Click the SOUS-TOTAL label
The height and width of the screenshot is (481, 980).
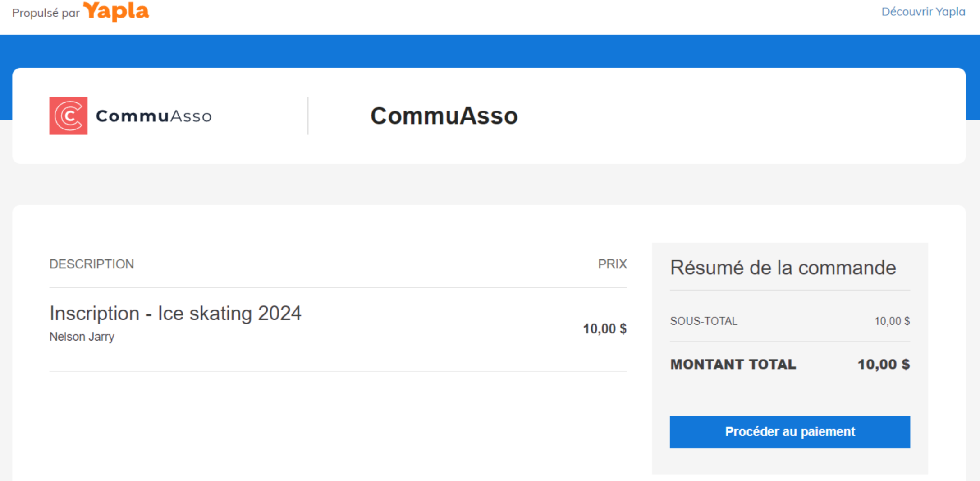[703, 321]
